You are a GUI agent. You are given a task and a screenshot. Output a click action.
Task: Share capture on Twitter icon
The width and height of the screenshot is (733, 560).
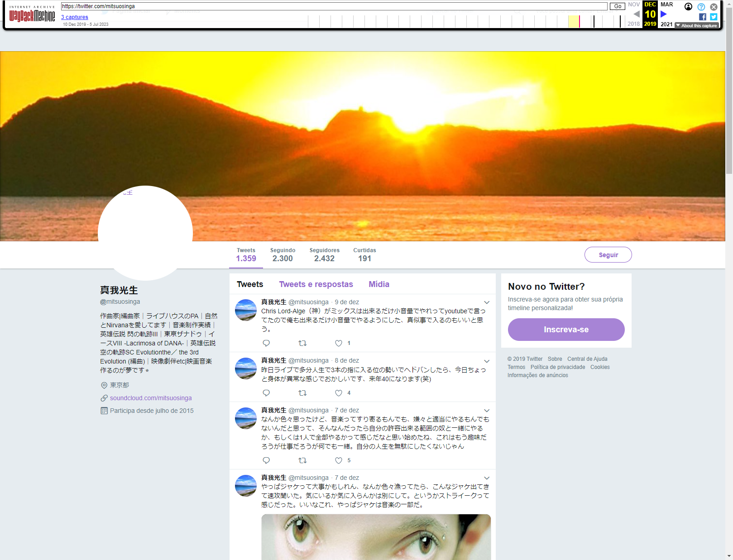[x=714, y=17]
